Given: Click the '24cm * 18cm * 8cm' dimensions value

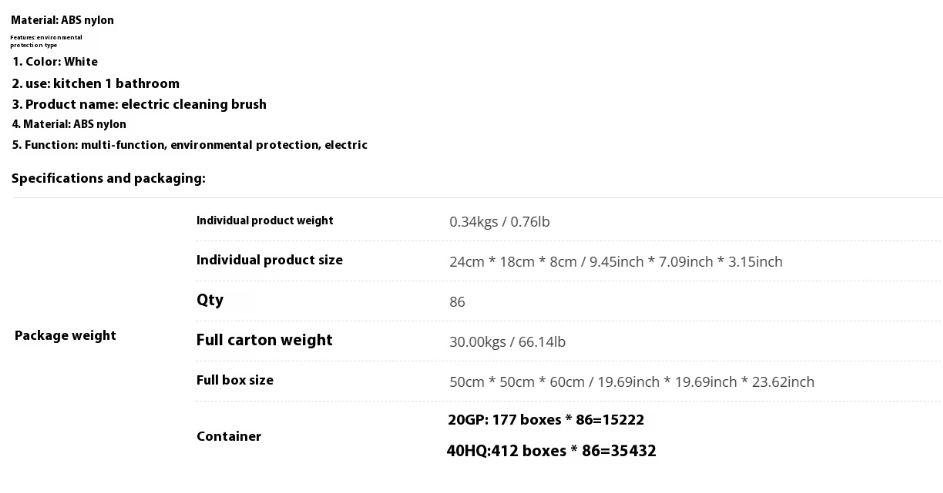Looking at the screenshot, I should 616,262.
